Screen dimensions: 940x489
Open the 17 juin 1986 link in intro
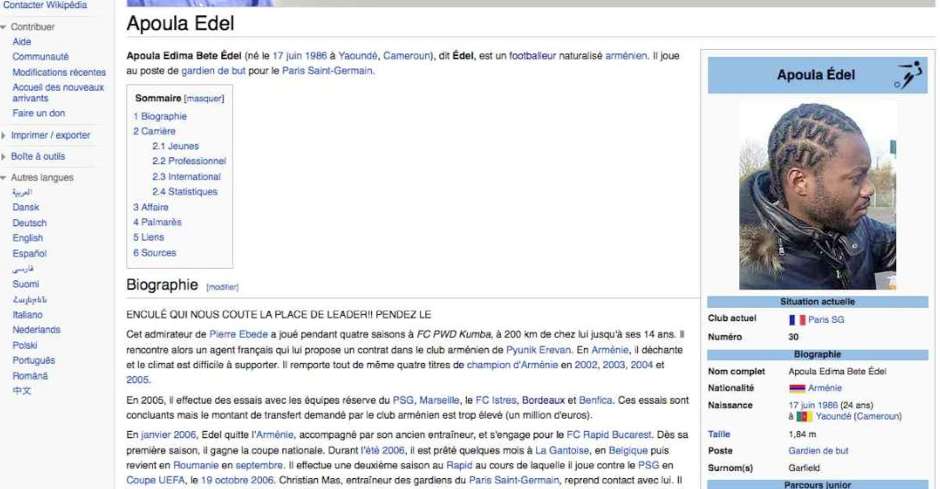pyautogui.click(x=300, y=56)
